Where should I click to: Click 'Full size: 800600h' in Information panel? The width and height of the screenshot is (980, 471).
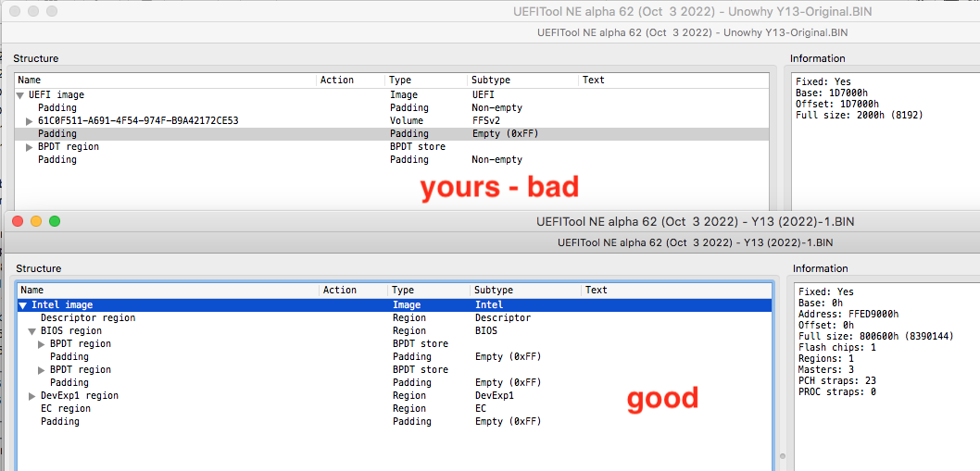pyautogui.click(x=875, y=336)
